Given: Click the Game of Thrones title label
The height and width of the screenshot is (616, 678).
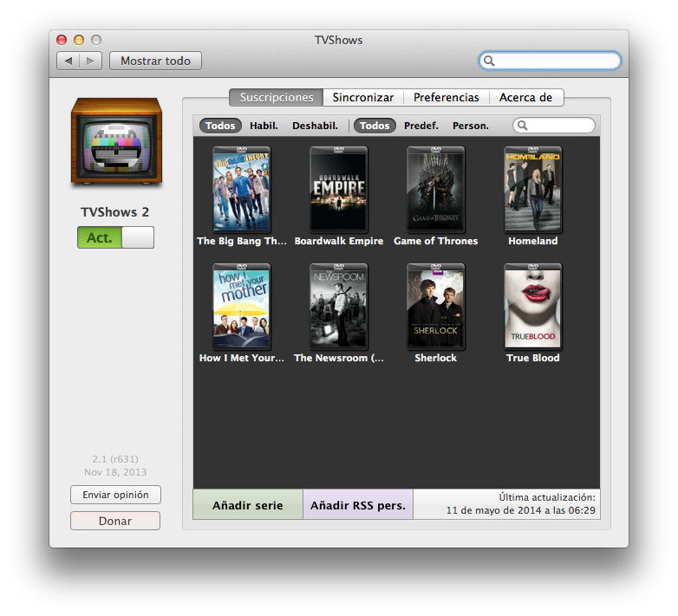Looking at the screenshot, I should coord(436,241).
